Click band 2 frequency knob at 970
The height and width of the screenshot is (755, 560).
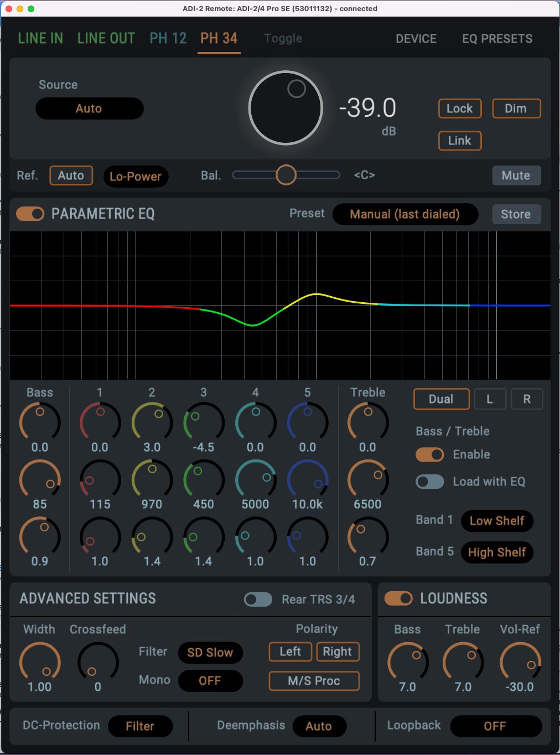pos(152,479)
